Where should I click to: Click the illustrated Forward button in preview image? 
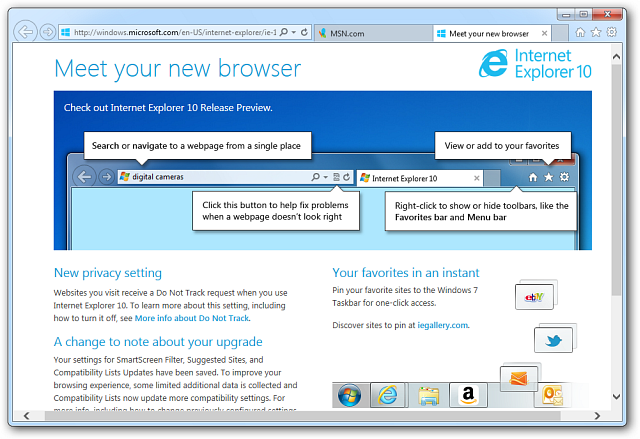click(106, 177)
